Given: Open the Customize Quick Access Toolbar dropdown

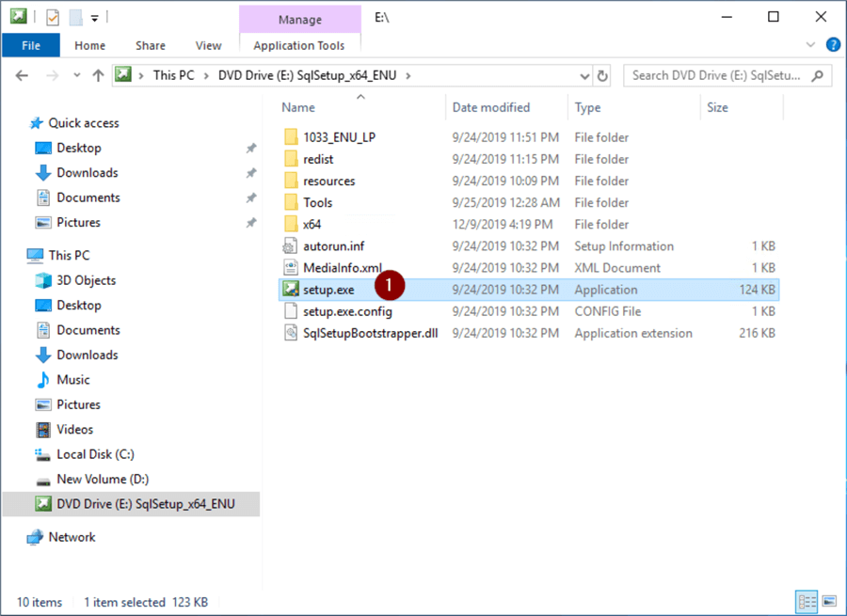Looking at the screenshot, I should pos(94,19).
